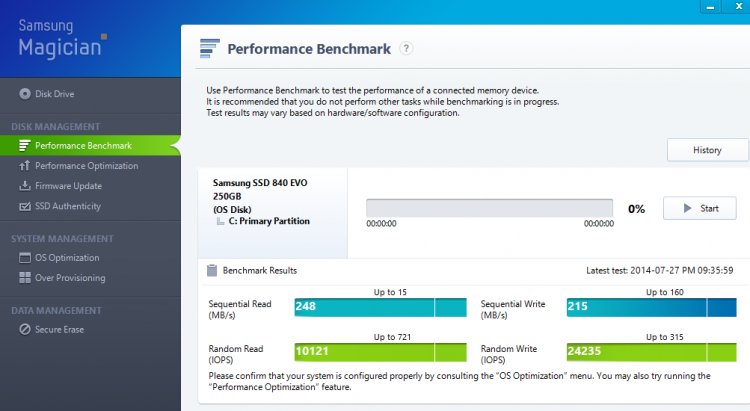750x411 pixels.
Task: Click the Secure Erase circle icon
Action: pos(25,329)
